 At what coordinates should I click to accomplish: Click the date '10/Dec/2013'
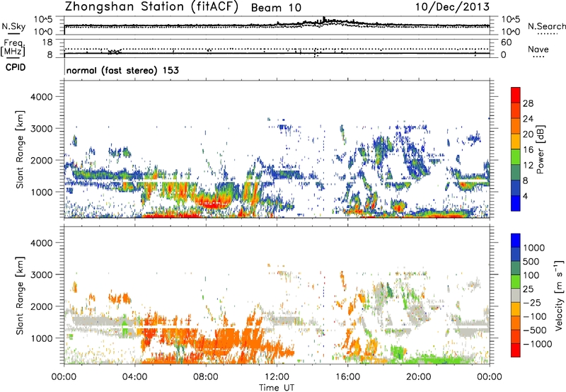(x=453, y=7)
